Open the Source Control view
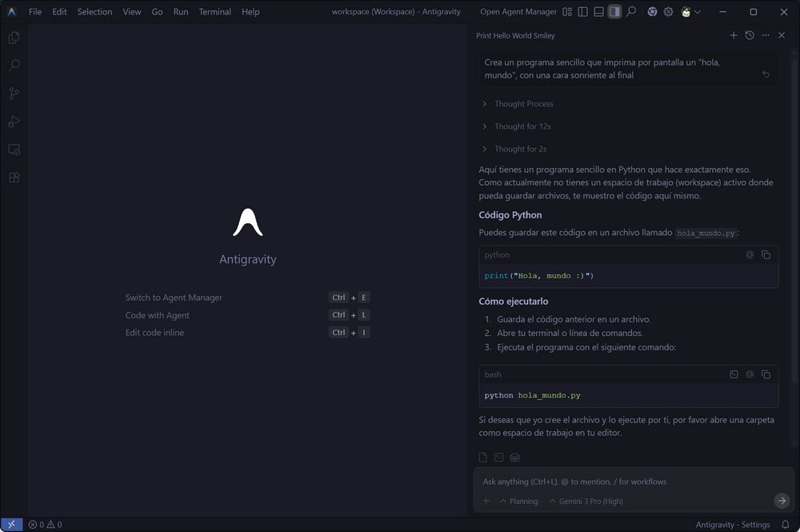Viewport: 800px width, 532px height. tap(13, 93)
